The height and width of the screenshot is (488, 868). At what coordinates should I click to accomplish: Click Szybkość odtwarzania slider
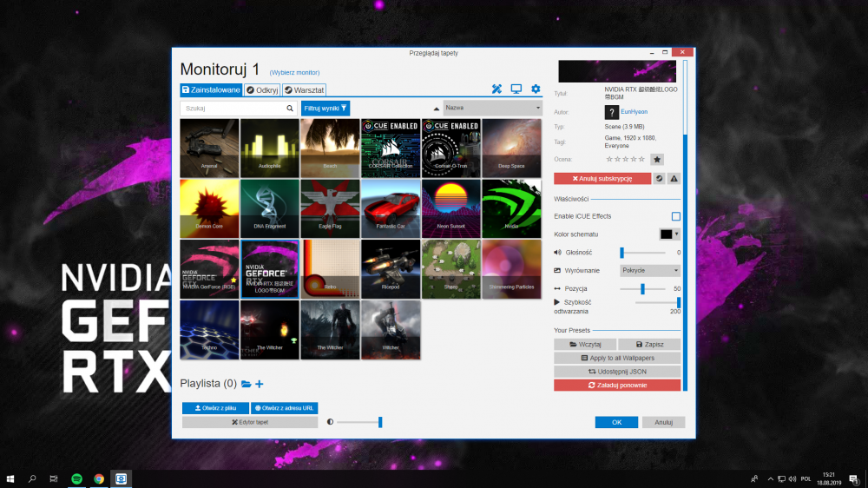point(658,302)
